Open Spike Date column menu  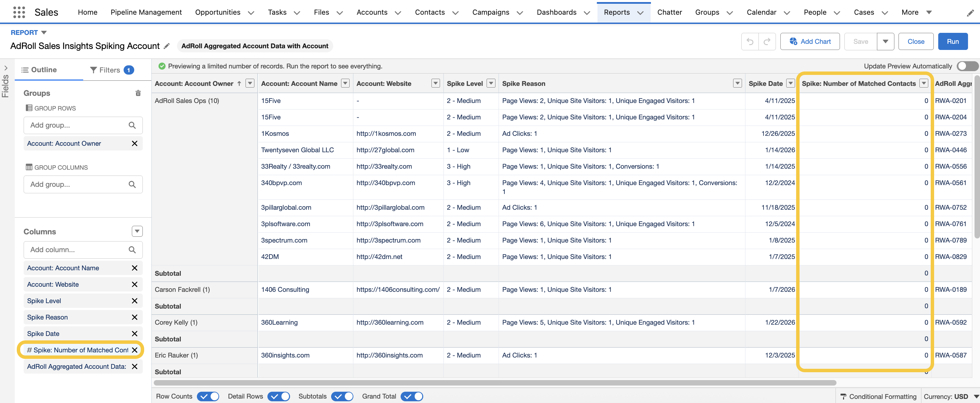coord(791,83)
